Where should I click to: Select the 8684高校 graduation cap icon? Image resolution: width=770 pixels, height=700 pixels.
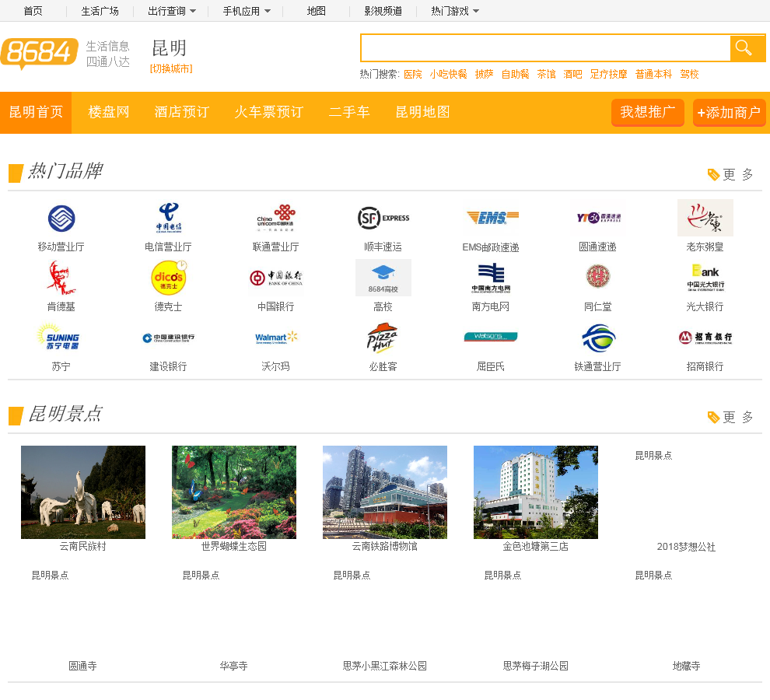tap(383, 278)
